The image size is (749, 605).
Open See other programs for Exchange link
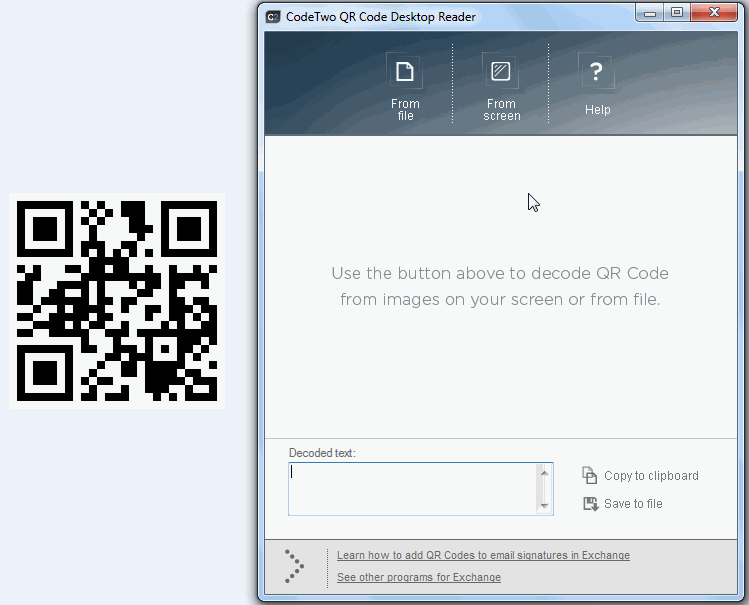419,577
